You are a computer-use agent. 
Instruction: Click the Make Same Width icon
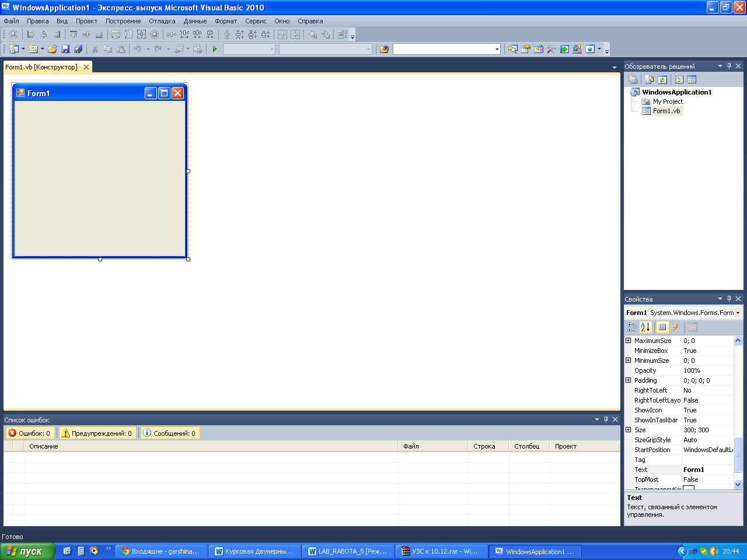[x=116, y=34]
